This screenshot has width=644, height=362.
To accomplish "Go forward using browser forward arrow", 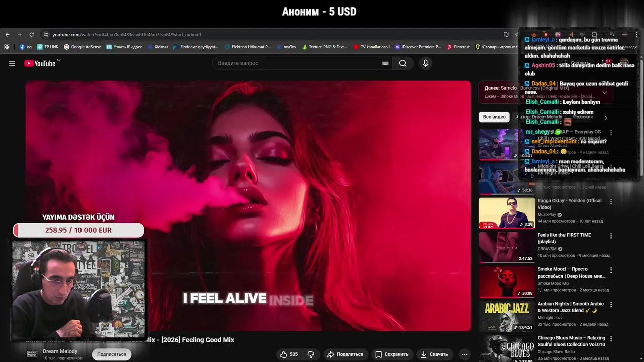I will (x=19, y=35).
